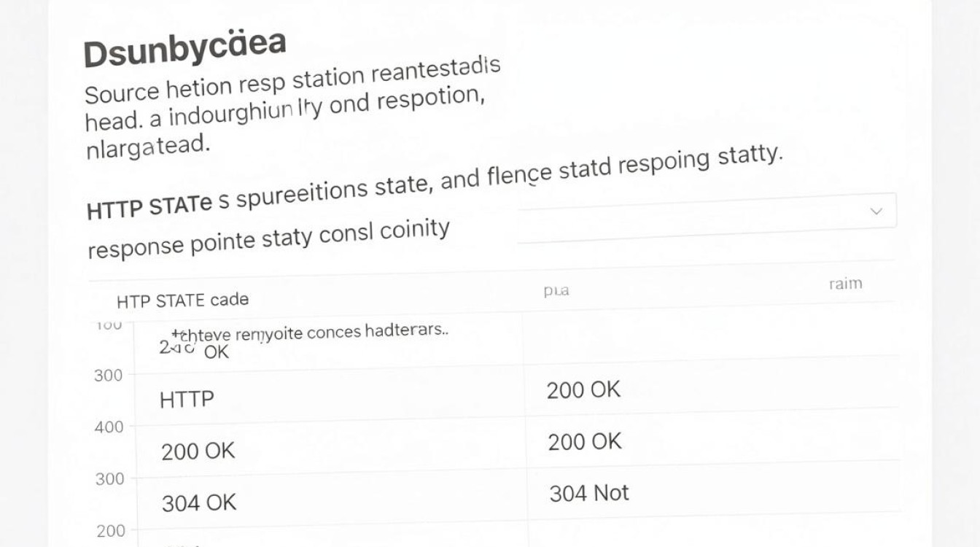Open the dropdown chevron beside the HTTP STATE line
The width and height of the screenshot is (980, 547).
(x=876, y=212)
